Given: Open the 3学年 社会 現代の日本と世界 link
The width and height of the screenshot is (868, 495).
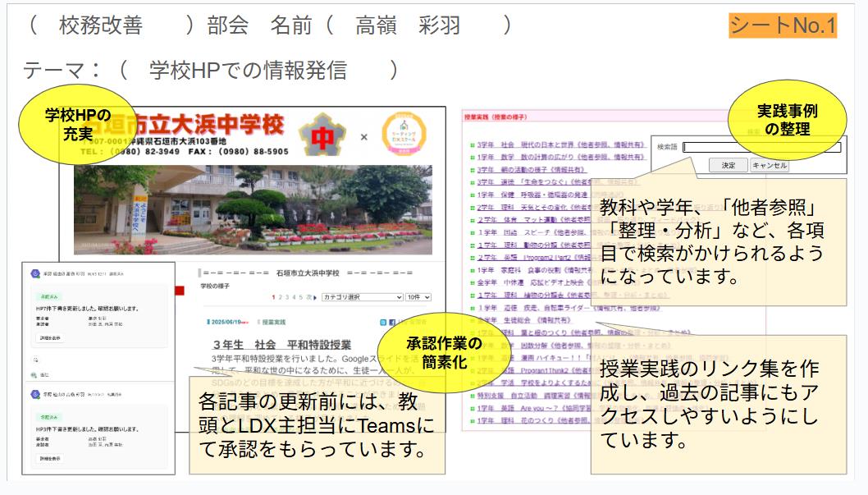Looking at the screenshot, I should pos(558,143).
